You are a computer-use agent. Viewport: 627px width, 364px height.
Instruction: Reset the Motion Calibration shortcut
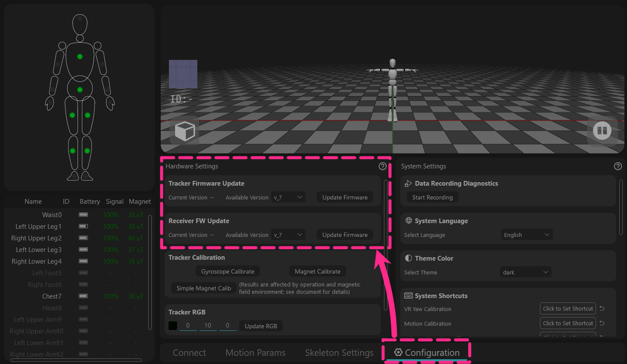pos(602,324)
